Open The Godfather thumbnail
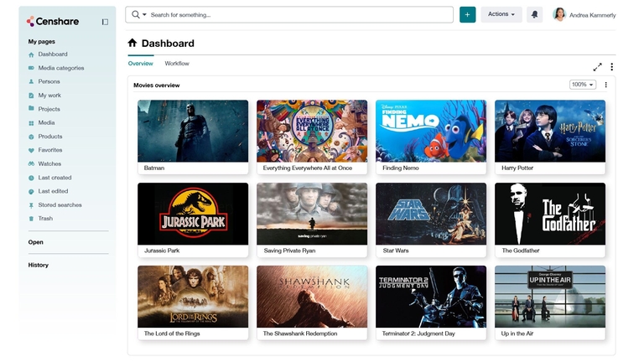Viewport: 644px width, 362px height. click(x=550, y=214)
